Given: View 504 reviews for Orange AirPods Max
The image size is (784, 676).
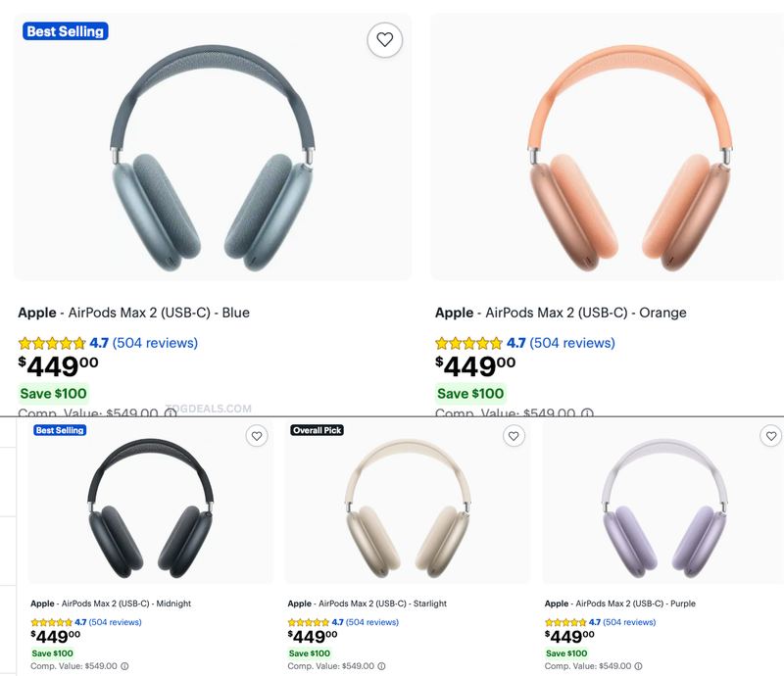Looking at the screenshot, I should [x=572, y=343].
